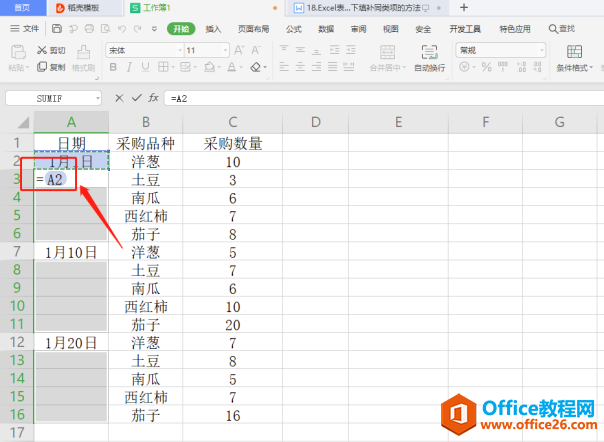
Task: Expand the Name Box dropdown showing SUMIF
Action: click(98, 99)
